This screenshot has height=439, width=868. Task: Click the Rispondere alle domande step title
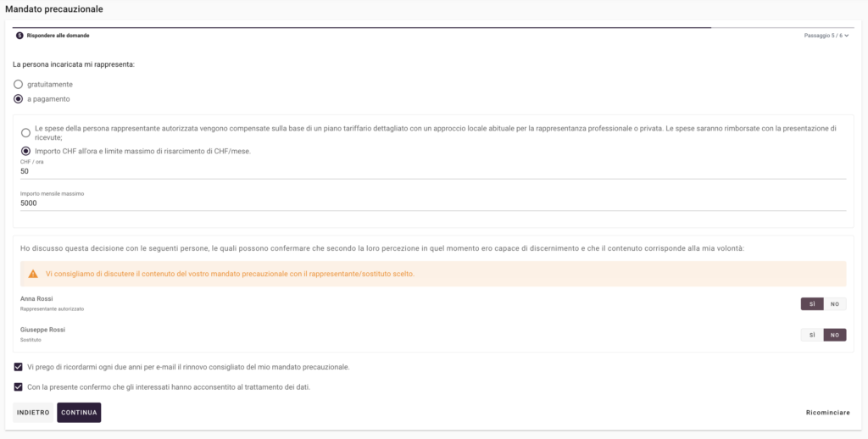[58, 36]
